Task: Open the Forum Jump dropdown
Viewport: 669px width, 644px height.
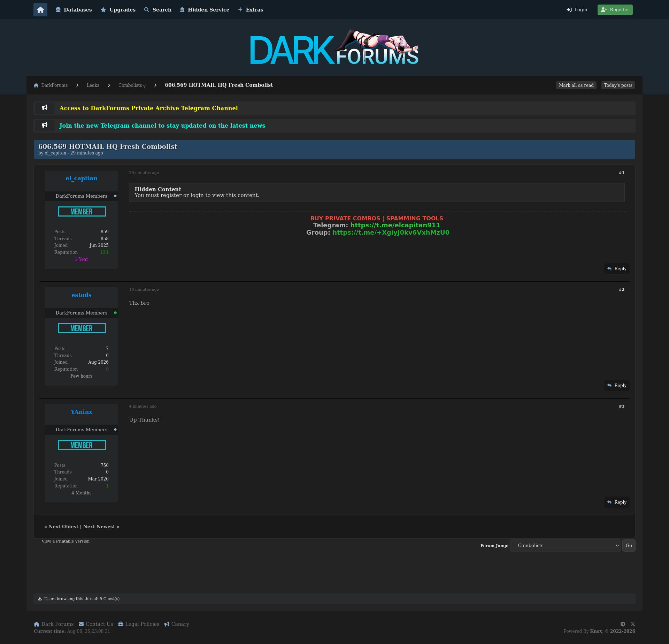Action: [565, 546]
